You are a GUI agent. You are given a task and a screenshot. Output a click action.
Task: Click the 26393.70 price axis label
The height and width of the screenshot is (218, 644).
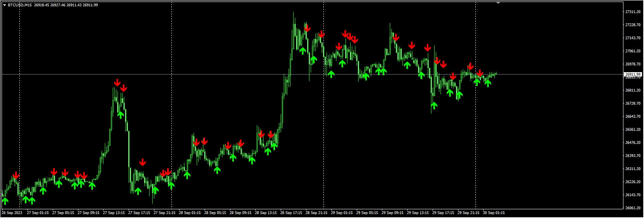633,156
